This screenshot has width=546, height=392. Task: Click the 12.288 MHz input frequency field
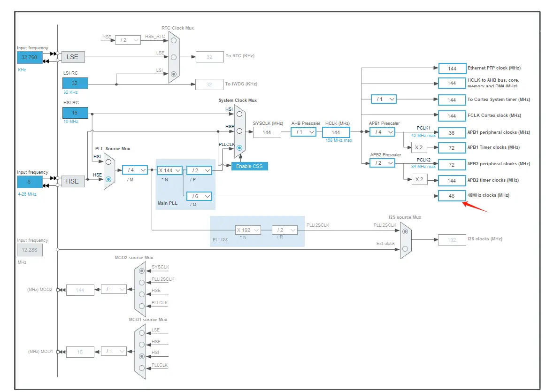(30, 250)
